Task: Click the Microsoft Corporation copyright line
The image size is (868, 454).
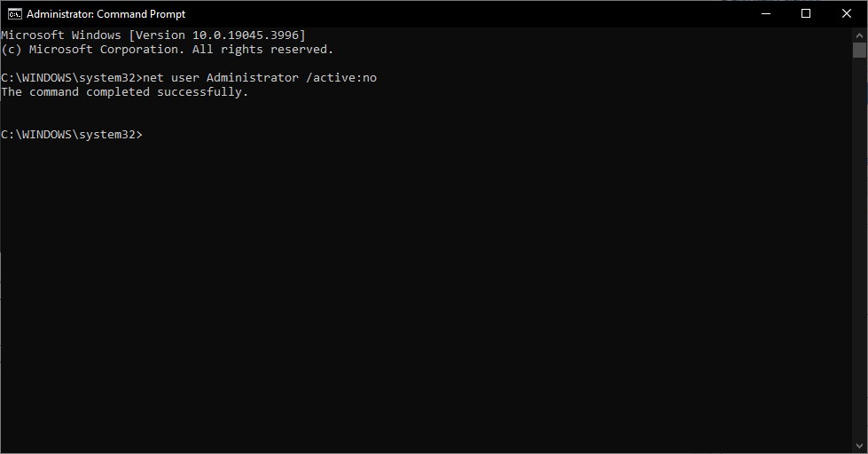Action: [167, 50]
